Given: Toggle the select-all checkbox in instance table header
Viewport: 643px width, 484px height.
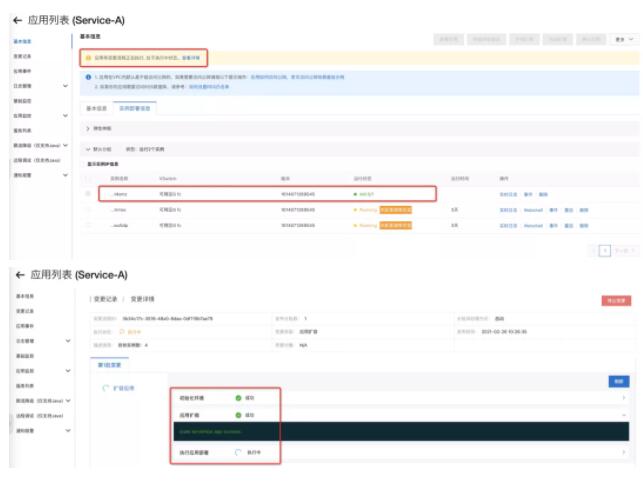Looking at the screenshot, I should tap(88, 178).
